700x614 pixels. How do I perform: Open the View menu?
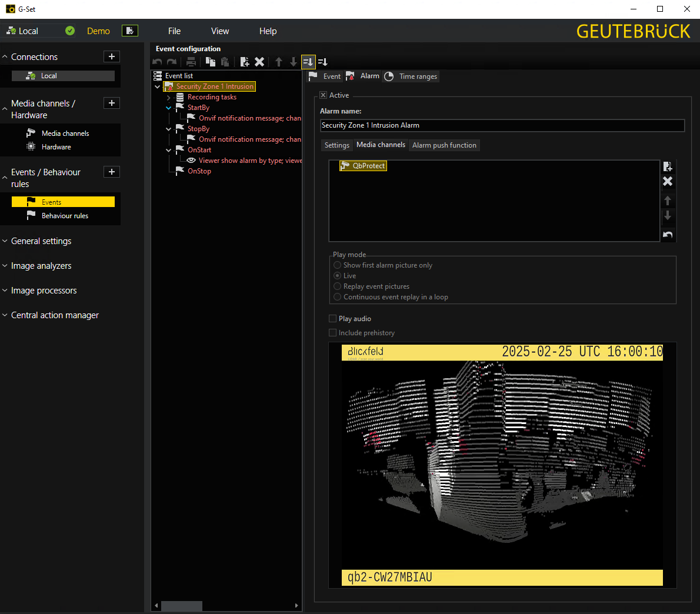[x=220, y=31]
